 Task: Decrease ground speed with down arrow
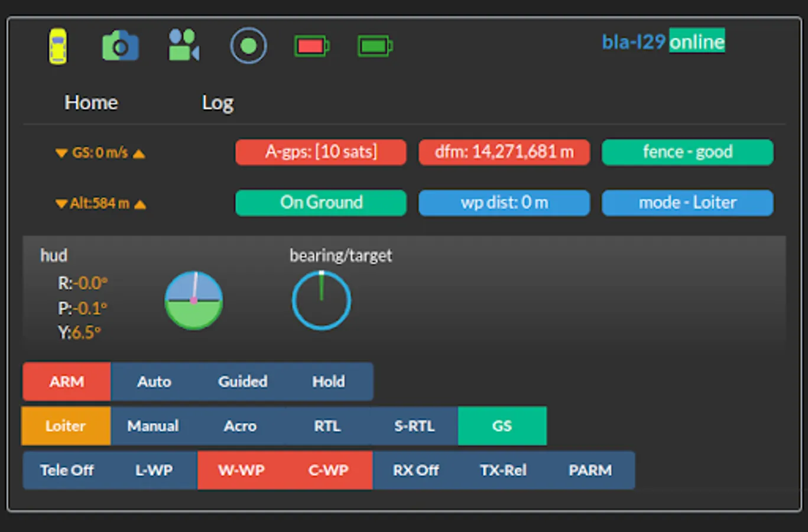click(61, 153)
